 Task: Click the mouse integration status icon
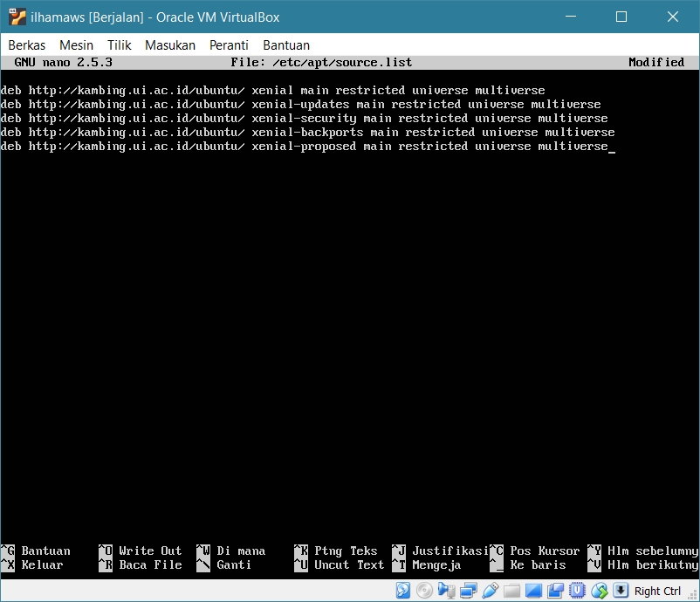(600, 591)
